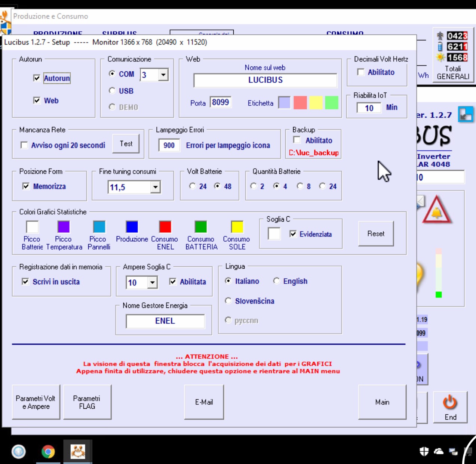Click the Reset colors button

[x=376, y=233]
